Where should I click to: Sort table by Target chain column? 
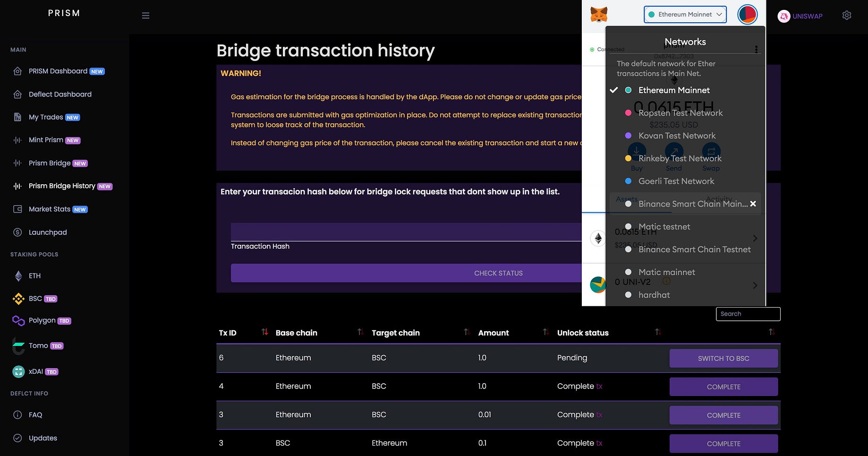467,332
